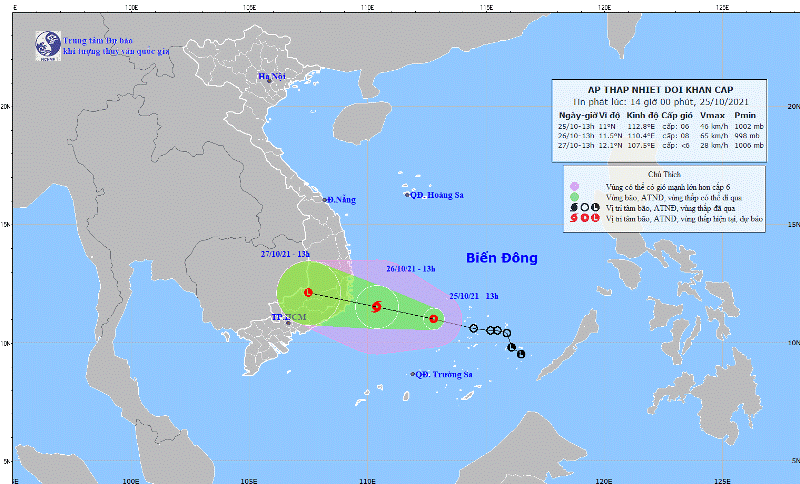Click the southeasternmost black L past-track marker
Image resolution: width=800 pixels, height=484 pixels.
point(520,353)
